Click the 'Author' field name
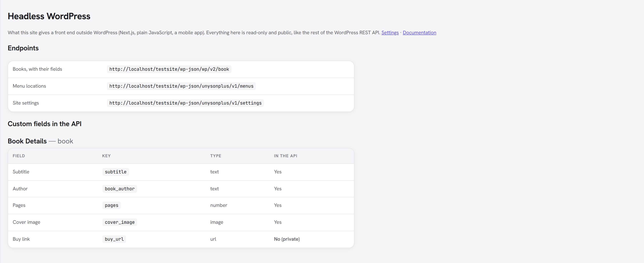 tap(20, 189)
